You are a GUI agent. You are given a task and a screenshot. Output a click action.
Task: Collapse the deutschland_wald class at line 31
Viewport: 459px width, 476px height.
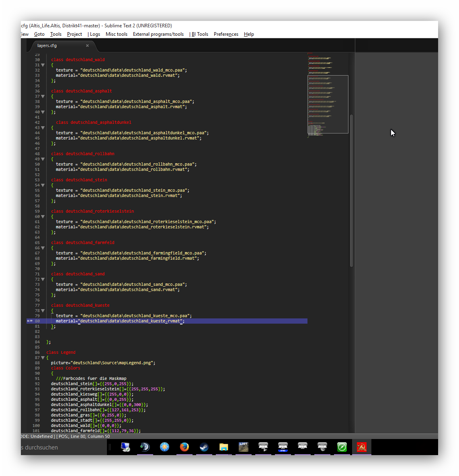(x=43, y=65)
